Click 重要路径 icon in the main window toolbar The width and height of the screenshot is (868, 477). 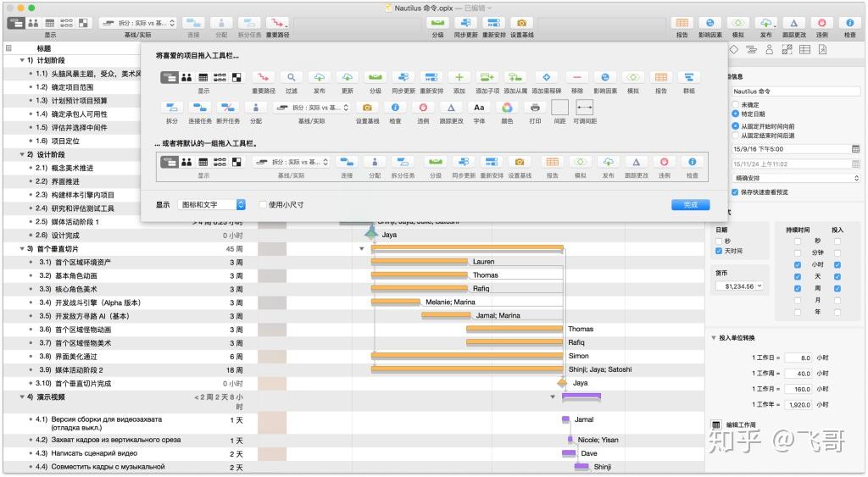click(277, 23)
